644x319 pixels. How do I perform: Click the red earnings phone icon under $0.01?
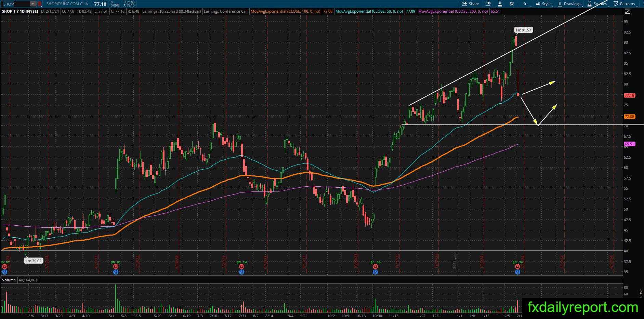(x=116, y=267)
